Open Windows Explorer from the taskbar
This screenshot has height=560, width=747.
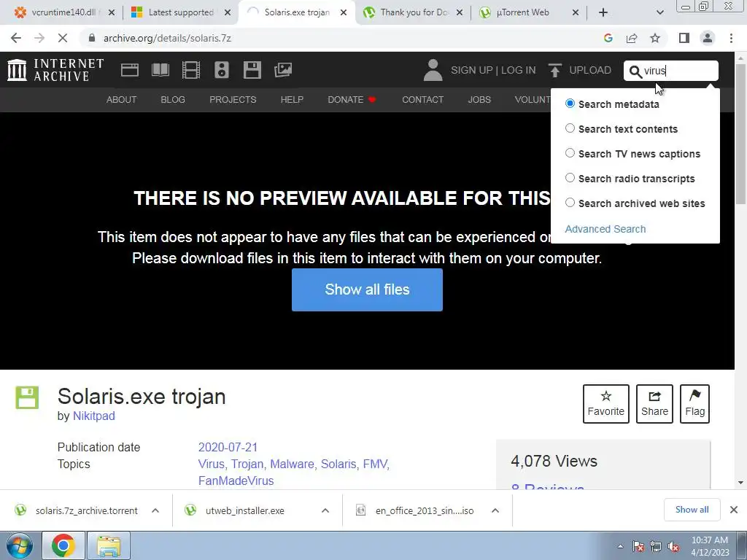[109, 545]
